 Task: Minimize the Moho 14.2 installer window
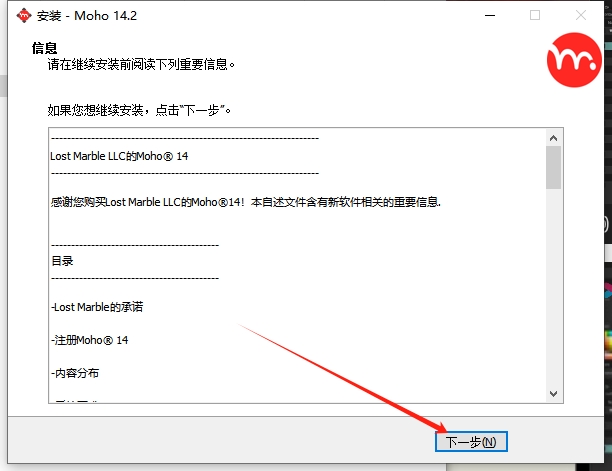click(490, 16)
